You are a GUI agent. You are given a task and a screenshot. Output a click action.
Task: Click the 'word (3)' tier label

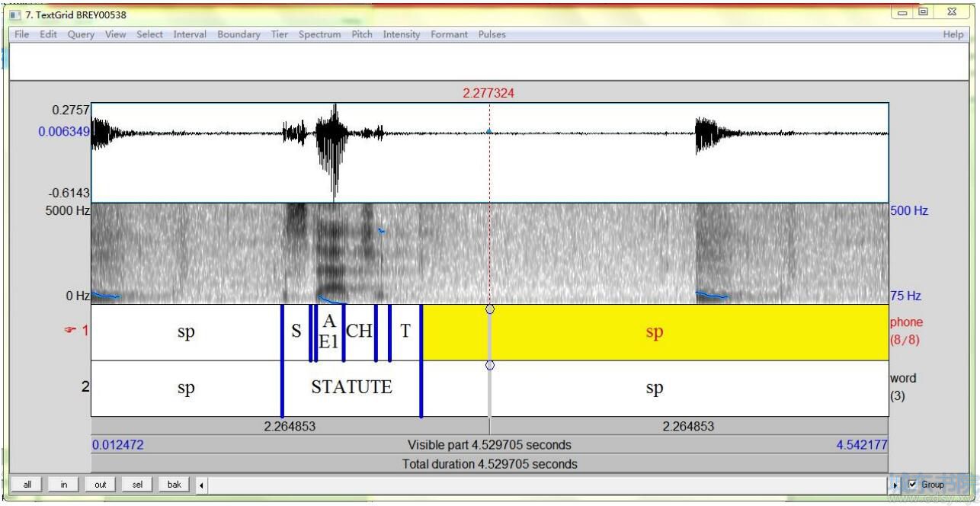(x=903, y=387)
